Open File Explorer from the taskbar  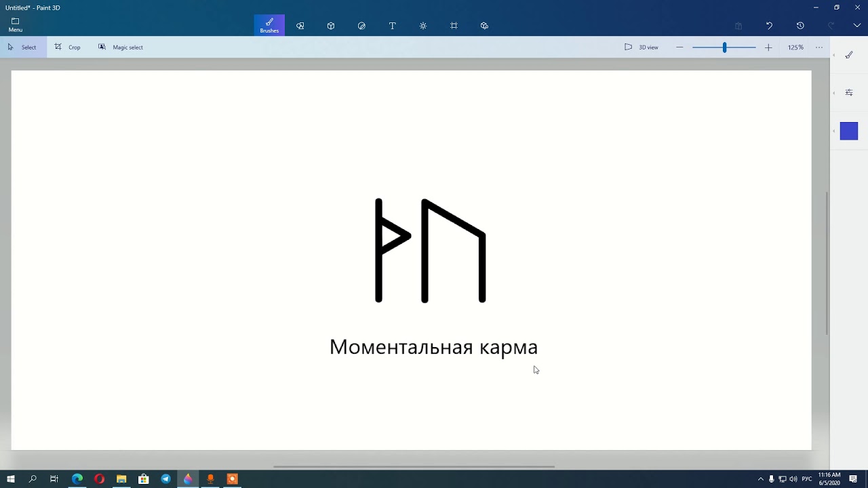coord(121,479)
